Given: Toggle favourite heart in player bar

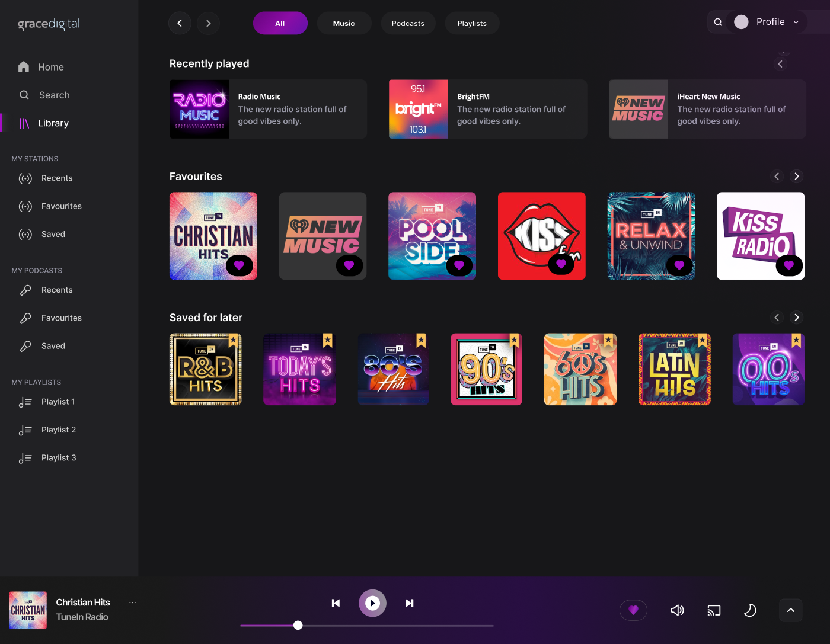Looking at the screenshot, I should [x=633, y=610].
